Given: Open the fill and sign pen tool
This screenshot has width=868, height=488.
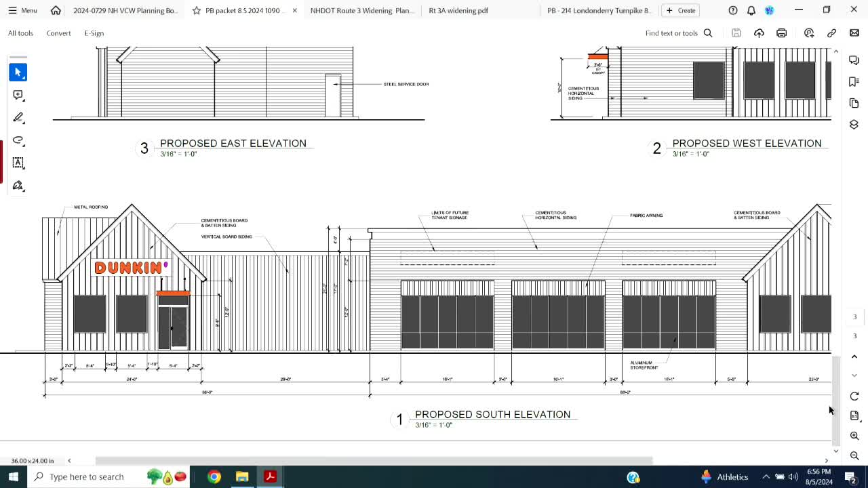Looking at the screenshot, I should [18, 186].
